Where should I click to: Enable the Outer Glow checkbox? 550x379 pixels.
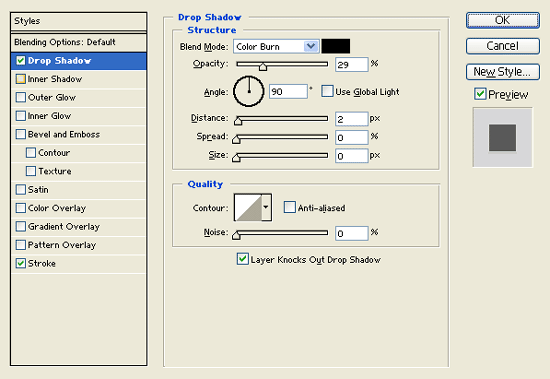click(x=21, y=97)
